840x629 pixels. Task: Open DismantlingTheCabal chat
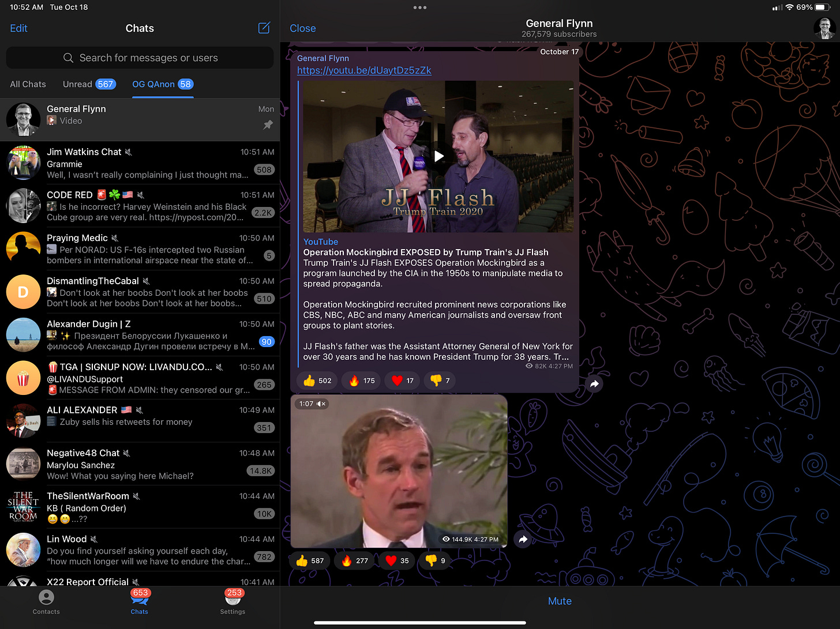pyautogui.click(x=140, y=292)
